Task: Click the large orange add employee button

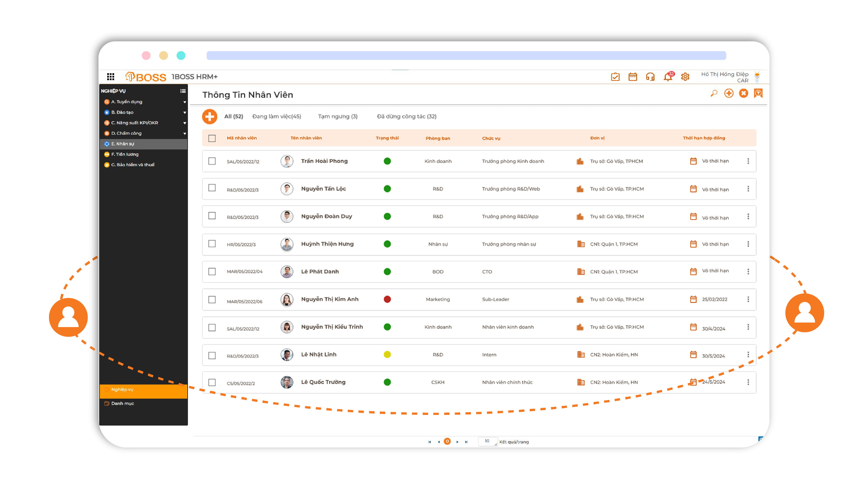Action: pos(210,116)
